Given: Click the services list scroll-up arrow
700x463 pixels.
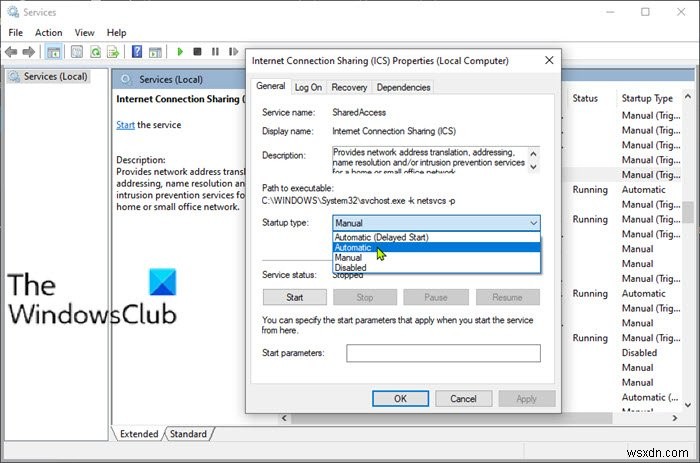Looking at the screenshot, I should [688, 96].
